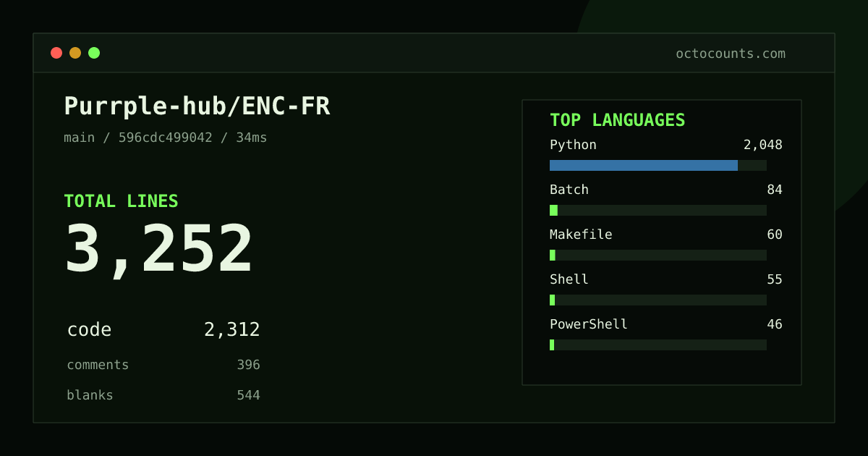Select the comments value 396
The image size is (868, 456).
tap(248, 365)
